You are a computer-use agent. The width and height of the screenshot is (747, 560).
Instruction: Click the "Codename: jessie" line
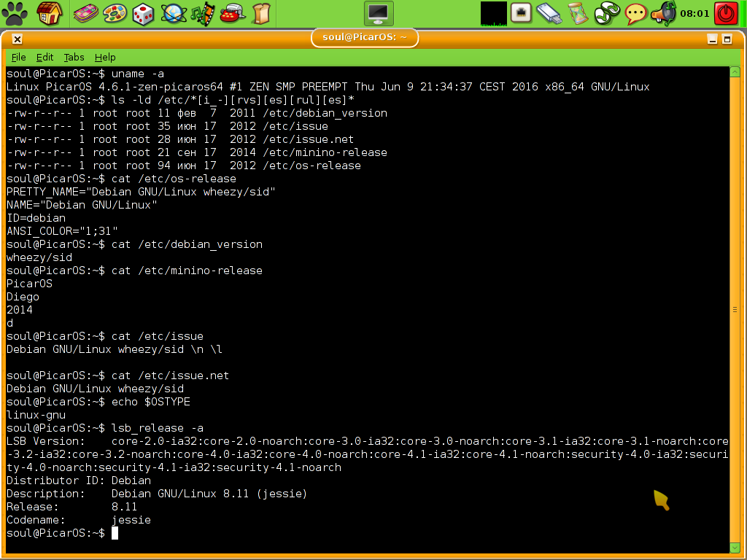click(x=79, y=520)
